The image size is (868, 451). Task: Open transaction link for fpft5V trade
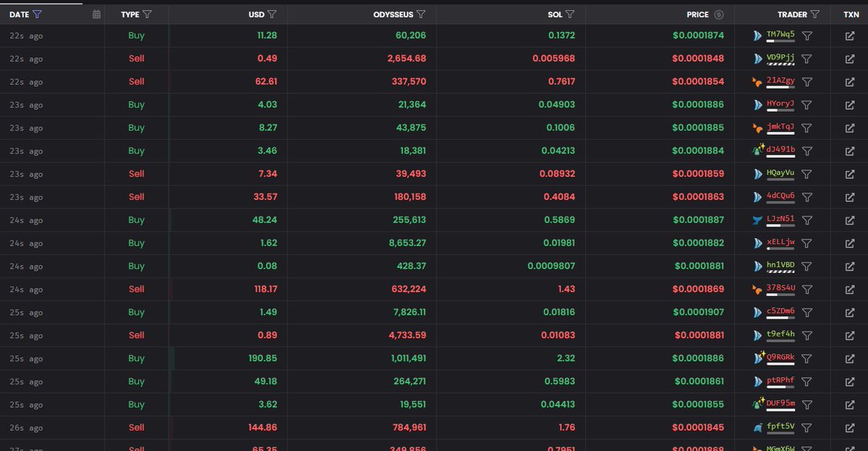pos(850,428)
